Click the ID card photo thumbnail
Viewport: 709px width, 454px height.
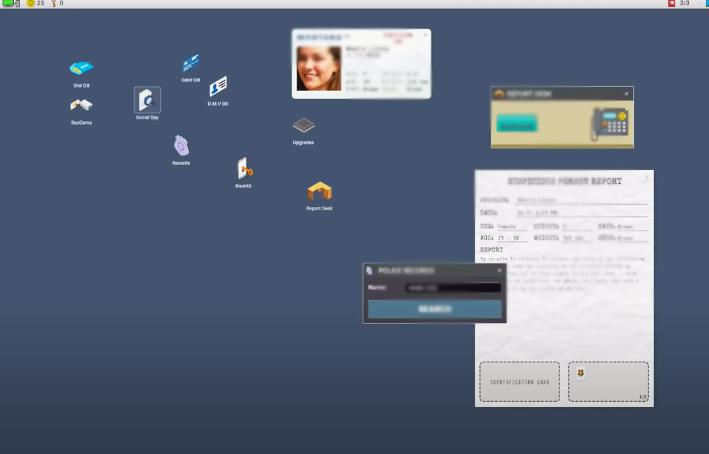319,69
